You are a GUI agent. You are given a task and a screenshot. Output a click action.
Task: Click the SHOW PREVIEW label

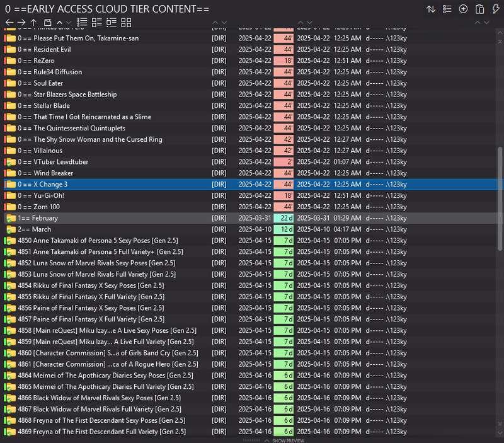click(289, 440)
